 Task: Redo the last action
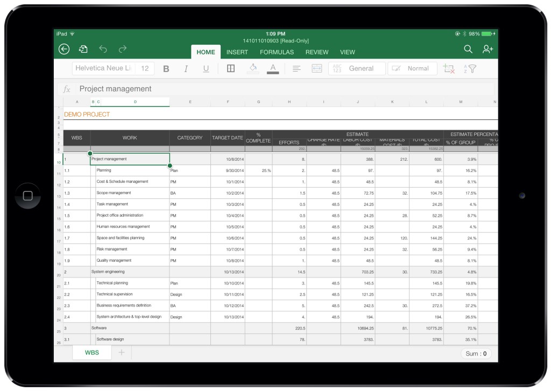pos(122,49)
